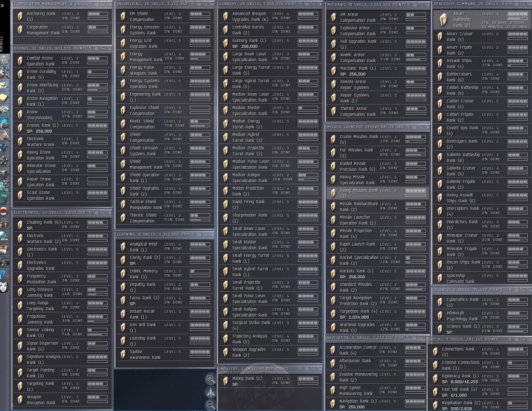Select the Repair Systems Rank (1) skill
Viewport: 532px width, 411px height.
pos(377,98)
